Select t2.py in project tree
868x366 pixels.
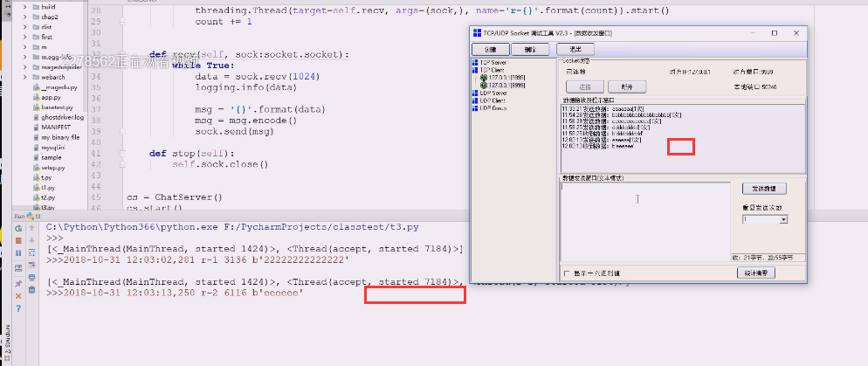43,197
